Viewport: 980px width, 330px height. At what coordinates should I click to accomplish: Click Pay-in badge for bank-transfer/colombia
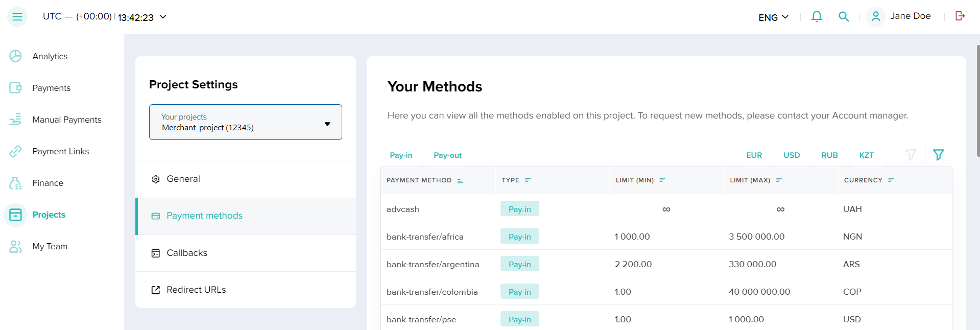tap(520, 291)
